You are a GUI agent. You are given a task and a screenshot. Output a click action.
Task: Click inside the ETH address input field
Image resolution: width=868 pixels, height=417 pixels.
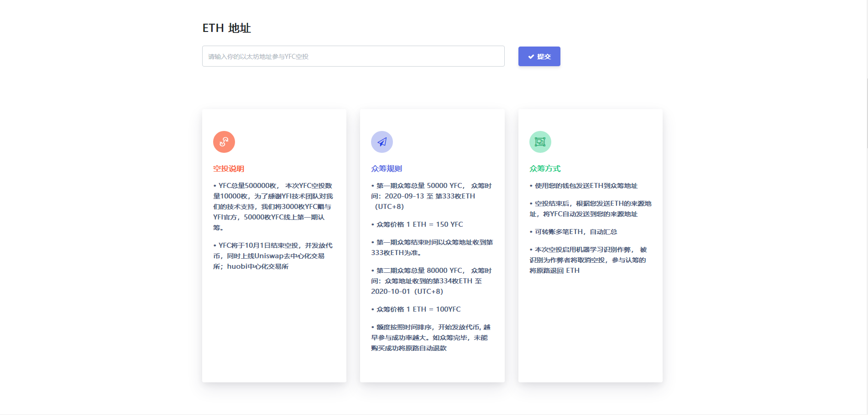coord(353,56)
